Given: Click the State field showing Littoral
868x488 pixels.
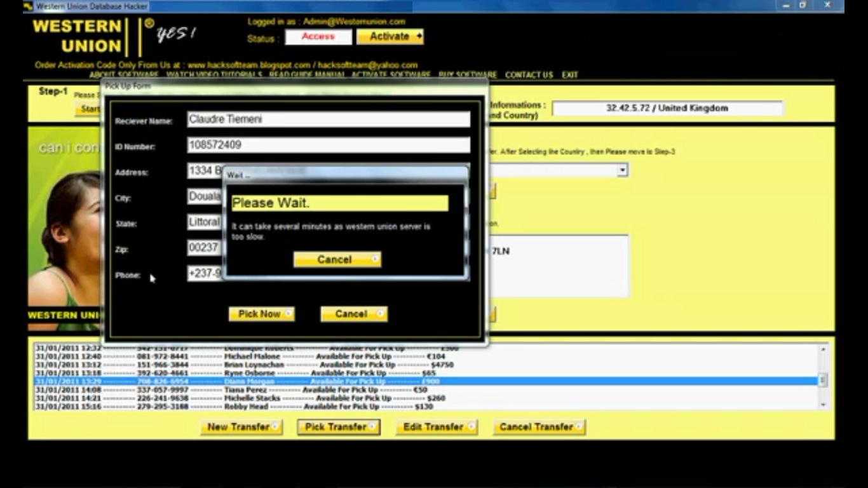Looking at the screenshot, I should click(205, 222).
